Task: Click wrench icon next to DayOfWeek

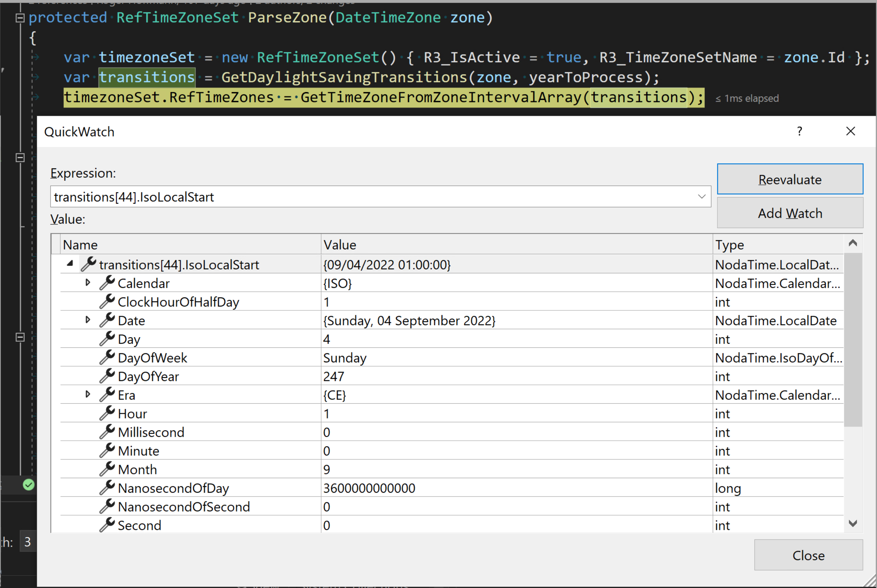Action: click(x=107, y=357)
